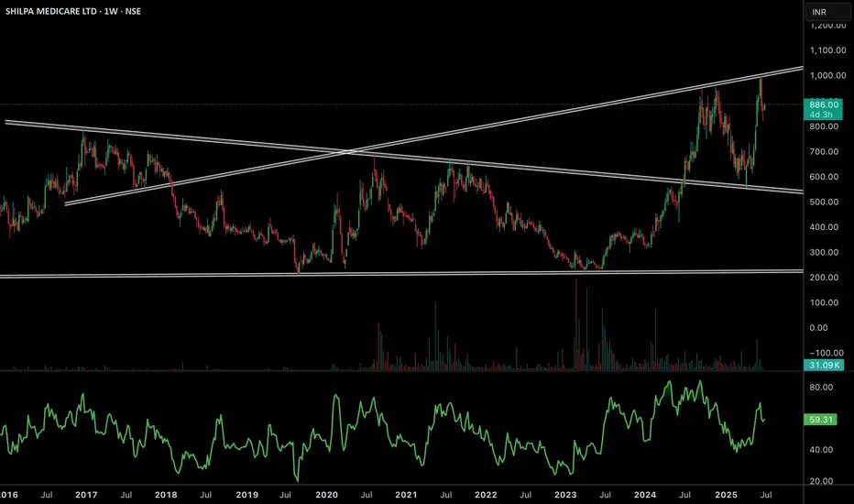Screen dimensions: 854x504
Task: Click the 2021 year label on time axis
Action: (406, 495)
